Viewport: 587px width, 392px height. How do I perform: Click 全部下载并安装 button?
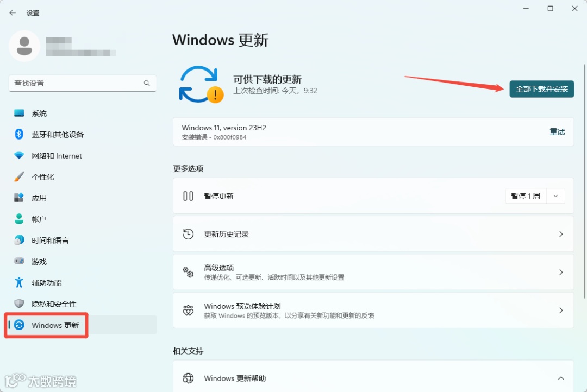click(542, 89)
